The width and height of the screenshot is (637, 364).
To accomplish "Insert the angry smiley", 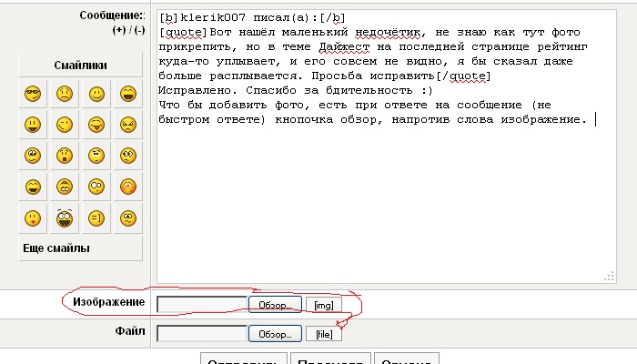I will [127, 124].
